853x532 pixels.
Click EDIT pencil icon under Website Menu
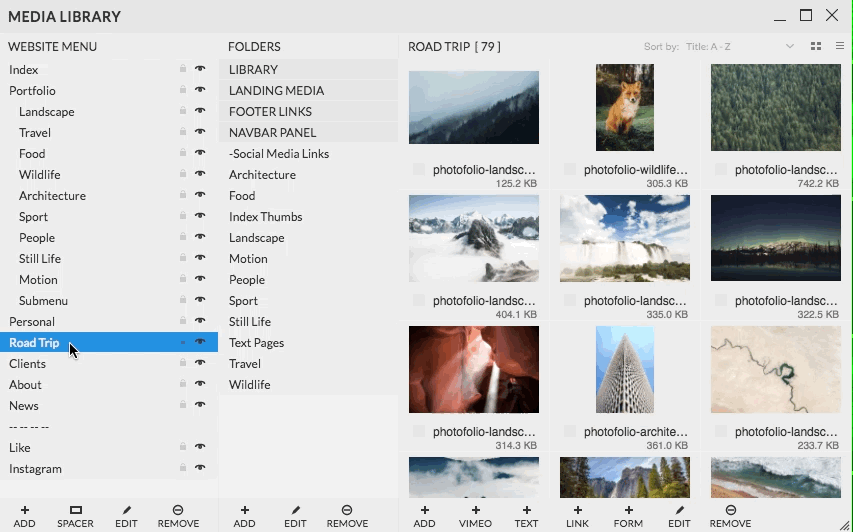coord(126,510)
